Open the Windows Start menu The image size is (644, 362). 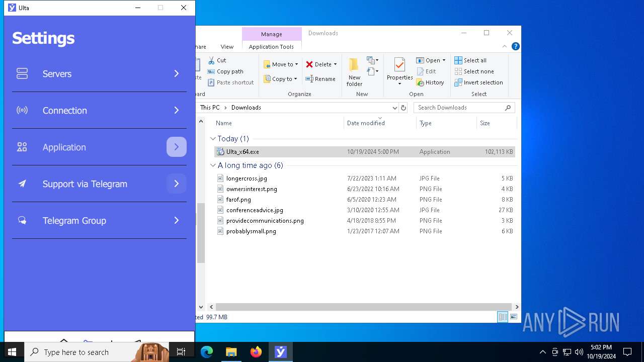pos(12,352)
